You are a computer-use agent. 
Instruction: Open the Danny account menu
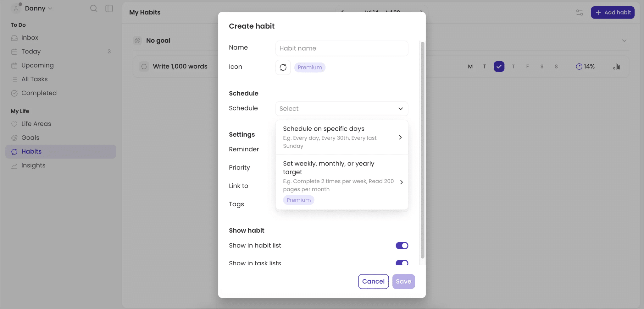(36, 8)
